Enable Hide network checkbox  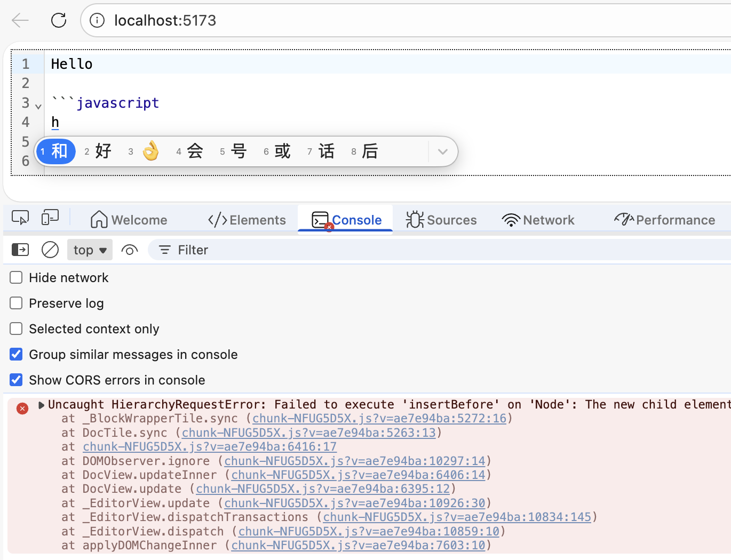click(16, 278)
